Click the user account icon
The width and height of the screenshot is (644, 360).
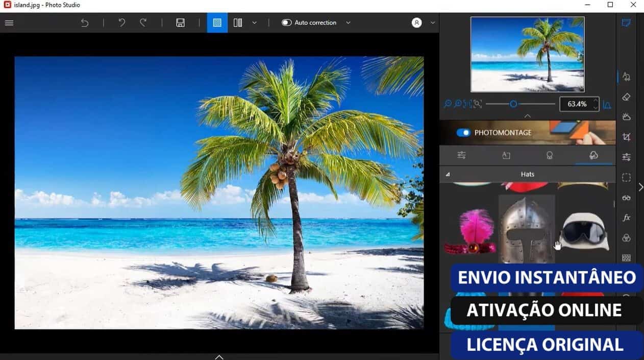417,23
